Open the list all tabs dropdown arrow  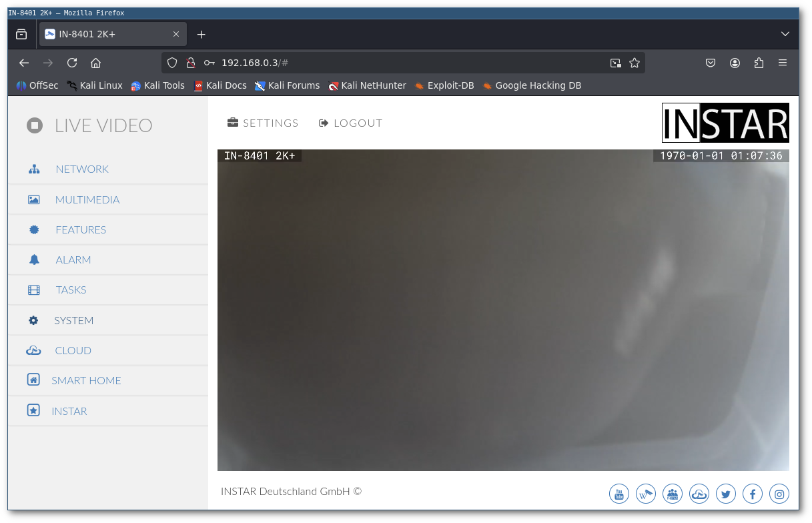tap(785, 34)
